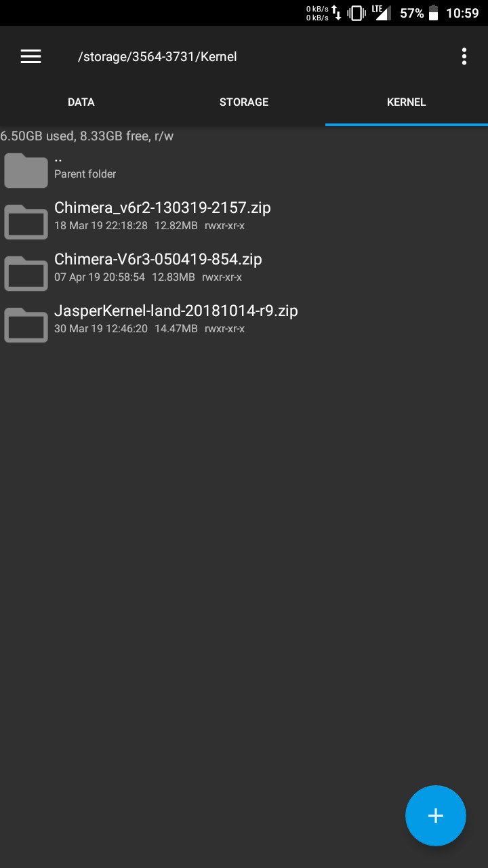
Task: Switch to the DATA tab
Action: pyautogui.click(x=81, y=102)
